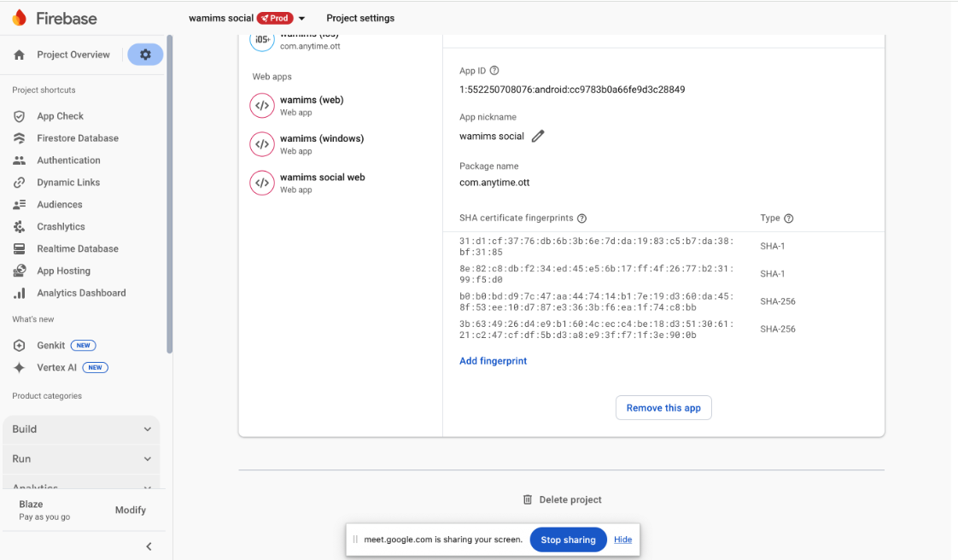Click the Prod environment badge
The width and height of the screenshot is (958, 560).
point(275,18)
